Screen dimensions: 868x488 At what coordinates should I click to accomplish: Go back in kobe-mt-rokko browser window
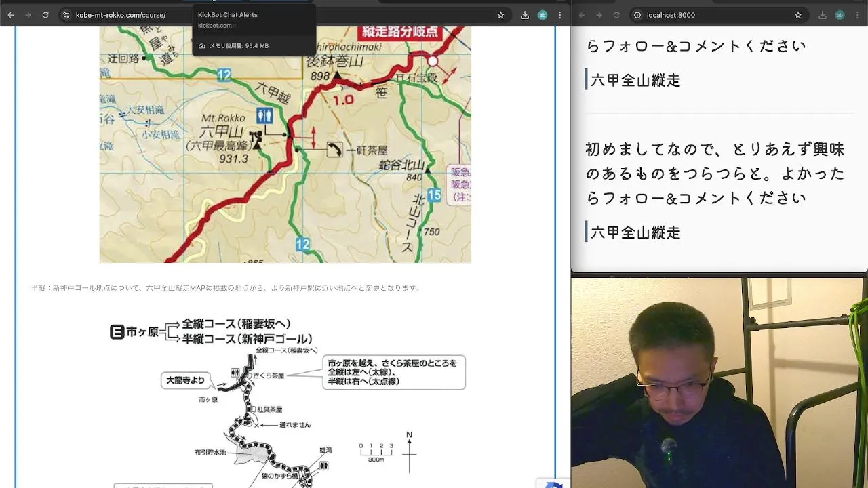click(10, 15)
